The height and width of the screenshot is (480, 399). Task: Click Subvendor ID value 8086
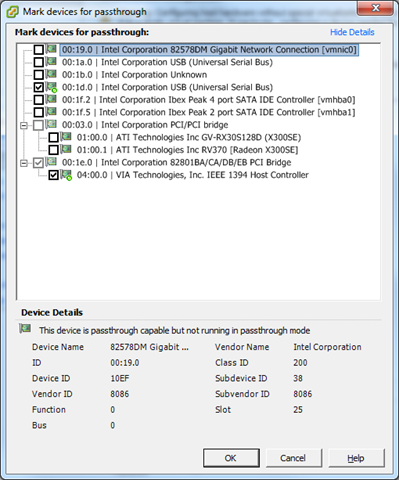[303, 394]
